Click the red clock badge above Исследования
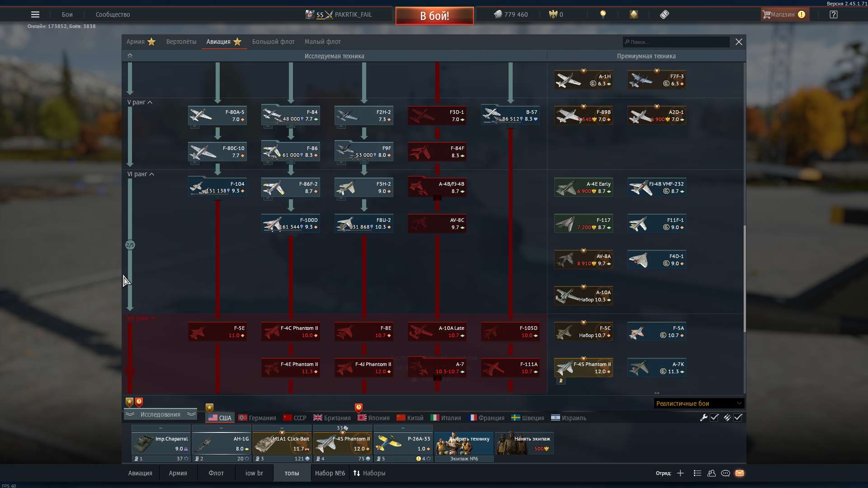 [139, 402]
